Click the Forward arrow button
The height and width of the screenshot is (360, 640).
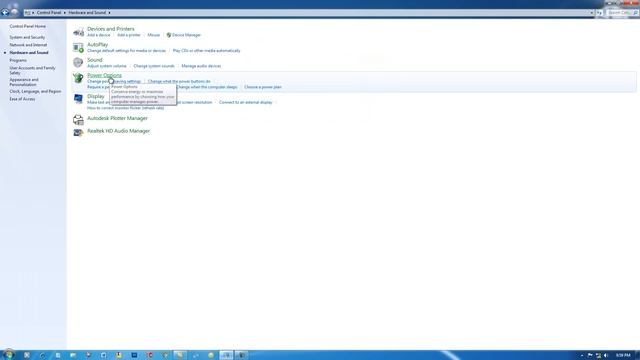pyautogui.click(x=15, y=13)
